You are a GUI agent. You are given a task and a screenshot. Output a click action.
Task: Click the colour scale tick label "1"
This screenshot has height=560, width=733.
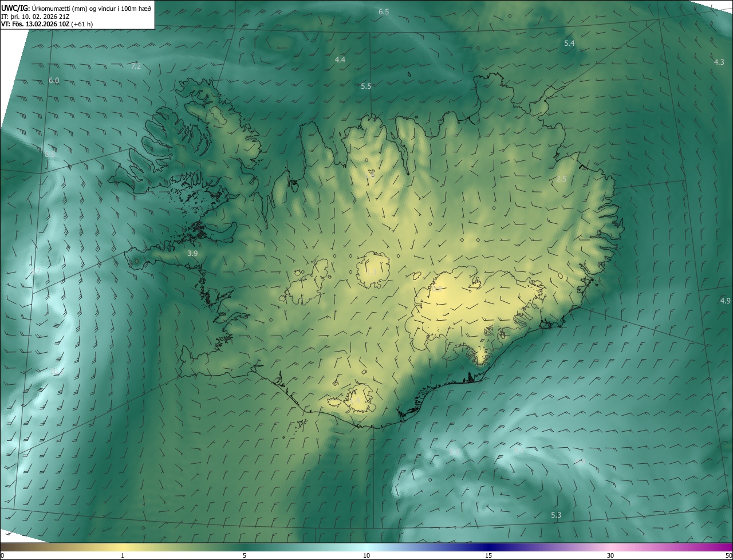(x=123, y=555)
